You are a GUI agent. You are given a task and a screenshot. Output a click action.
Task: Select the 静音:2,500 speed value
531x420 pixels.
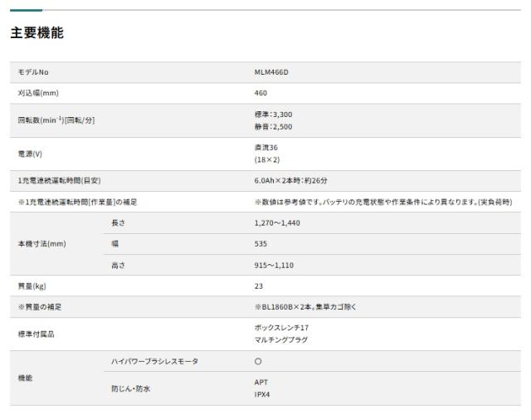[x=273, y=127]
